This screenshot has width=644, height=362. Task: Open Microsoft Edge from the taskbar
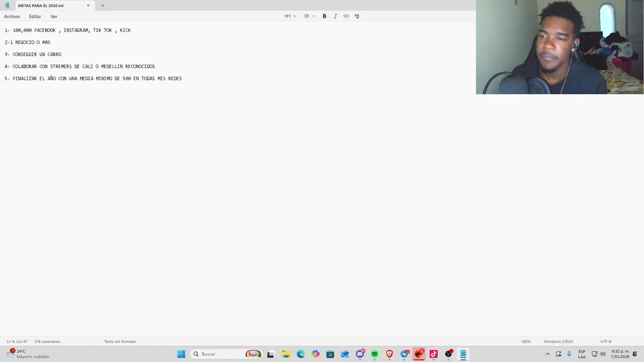(300, 354)
